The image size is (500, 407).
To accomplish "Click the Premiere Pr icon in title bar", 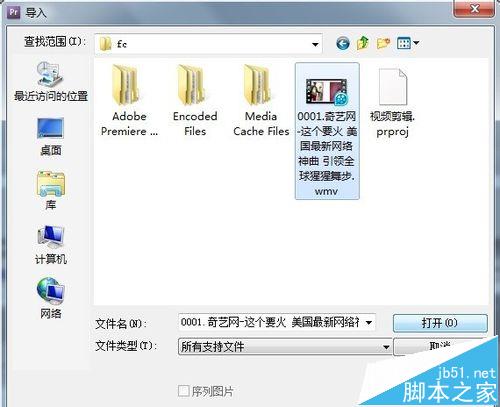I will (x=14, y=13).
